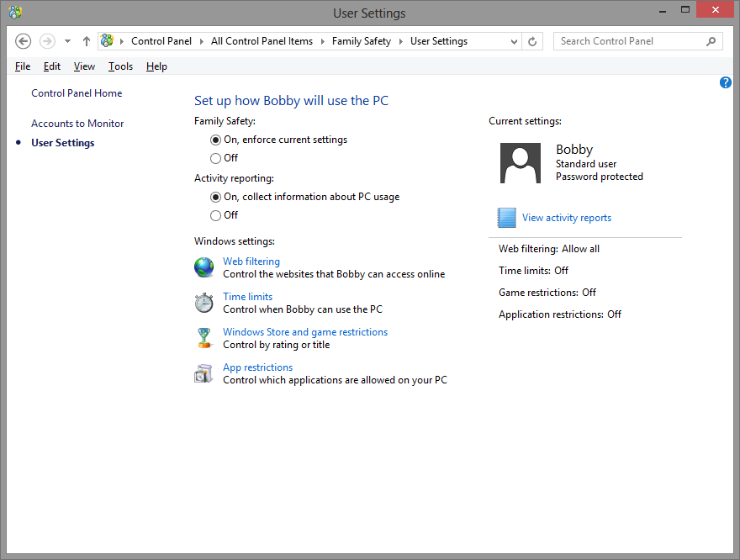Open the Help menu

156,66
